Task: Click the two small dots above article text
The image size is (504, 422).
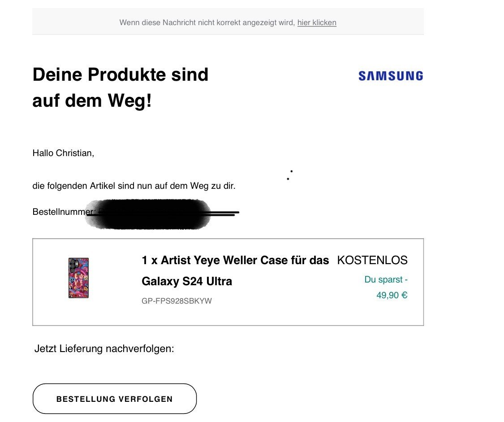Action: 289,175
